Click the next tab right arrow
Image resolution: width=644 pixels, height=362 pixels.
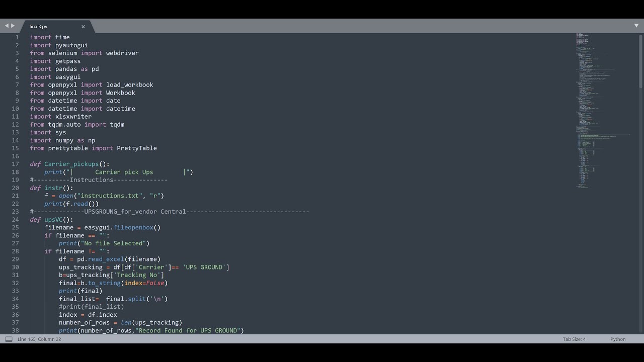(13, 26)
